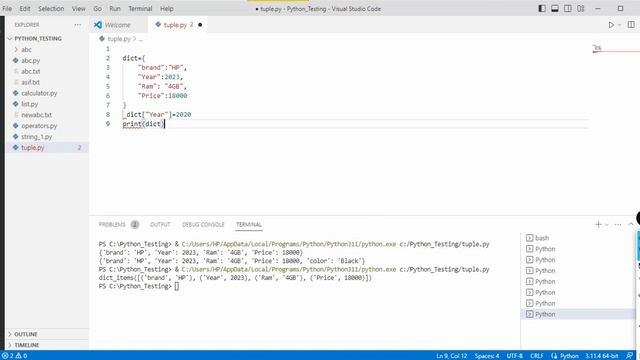This screenshot has height=360, width=640.
Task: Expand the abc folder
Action: (26, 49)
